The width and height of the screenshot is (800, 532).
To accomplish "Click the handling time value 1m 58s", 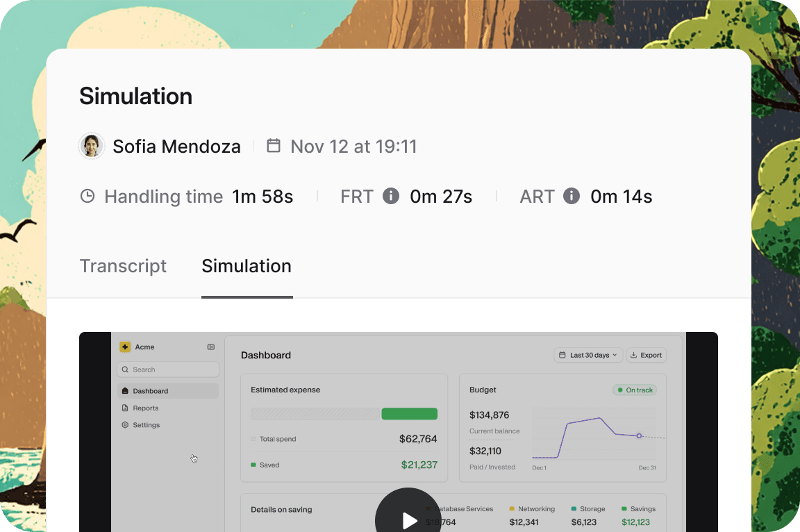I will tap(262, 197).
